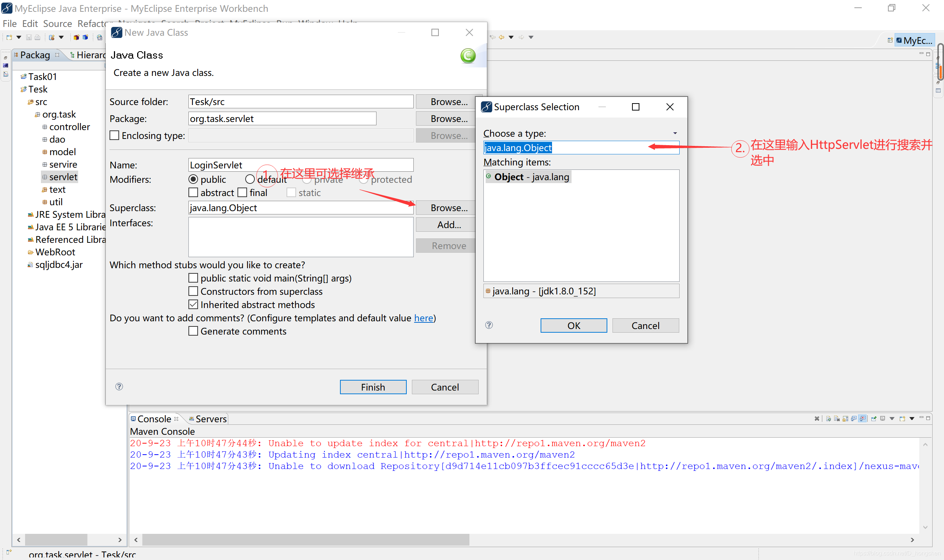Image resolution: width=944 pixels, height=560 pixels.
Task: Toggle the Enclosing type checkbox
Action: 114,135
